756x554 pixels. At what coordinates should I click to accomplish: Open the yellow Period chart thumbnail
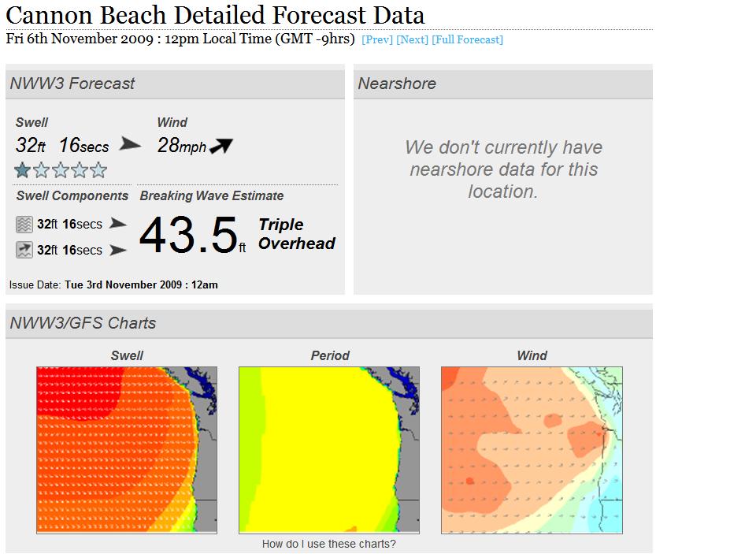(329, 450)
